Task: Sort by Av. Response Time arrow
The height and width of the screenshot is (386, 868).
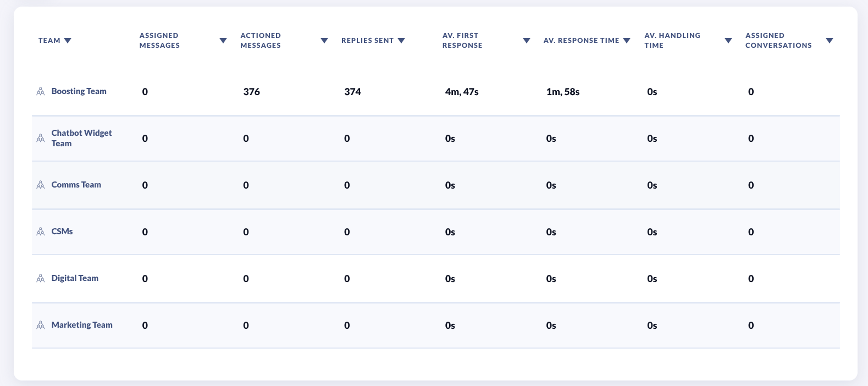Action: [627, 41]
